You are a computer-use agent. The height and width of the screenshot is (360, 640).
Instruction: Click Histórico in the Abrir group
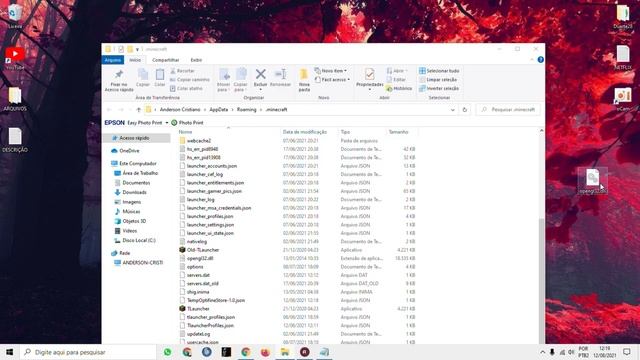pos(399,89)
